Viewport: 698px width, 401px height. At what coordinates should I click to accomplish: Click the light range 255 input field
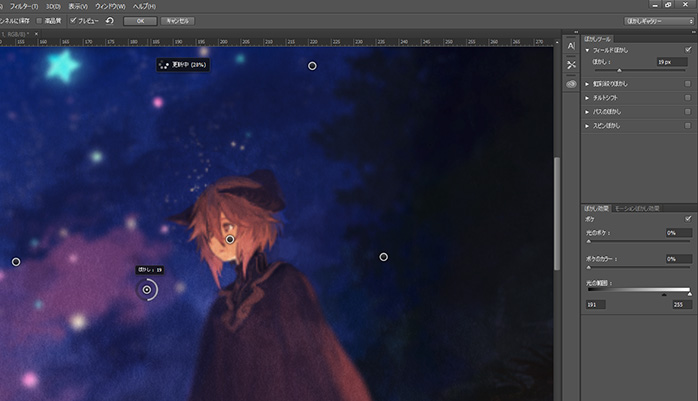coord(682,304)
